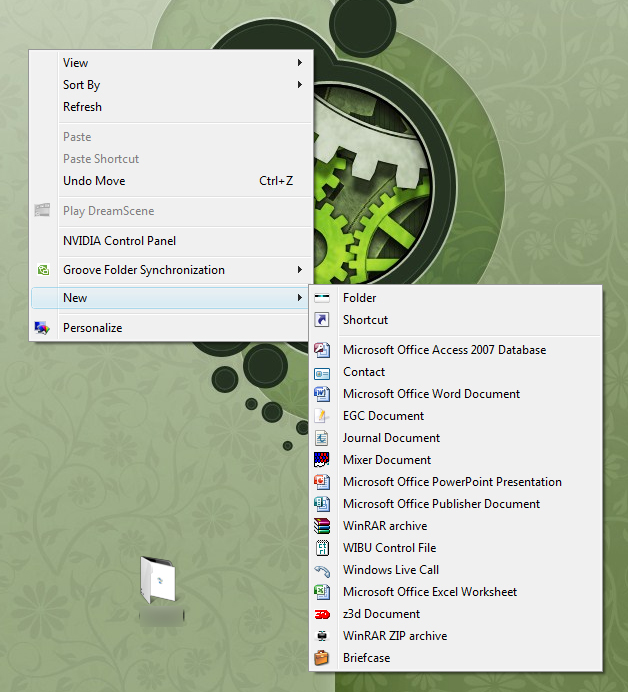Click the Personalize icon in context menu
This screenshot has height=692, width=628.
click(43, 328)
